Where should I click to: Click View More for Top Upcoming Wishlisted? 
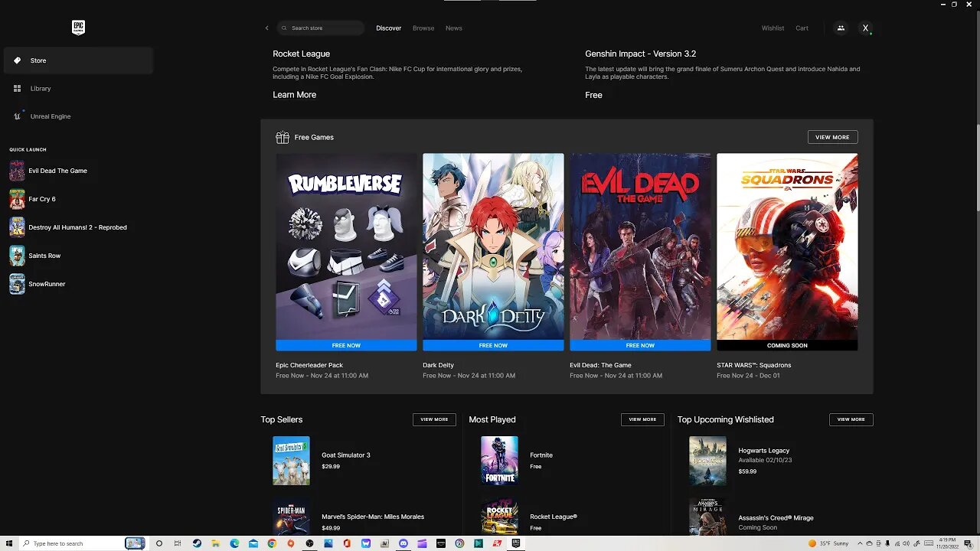(851, 419)
